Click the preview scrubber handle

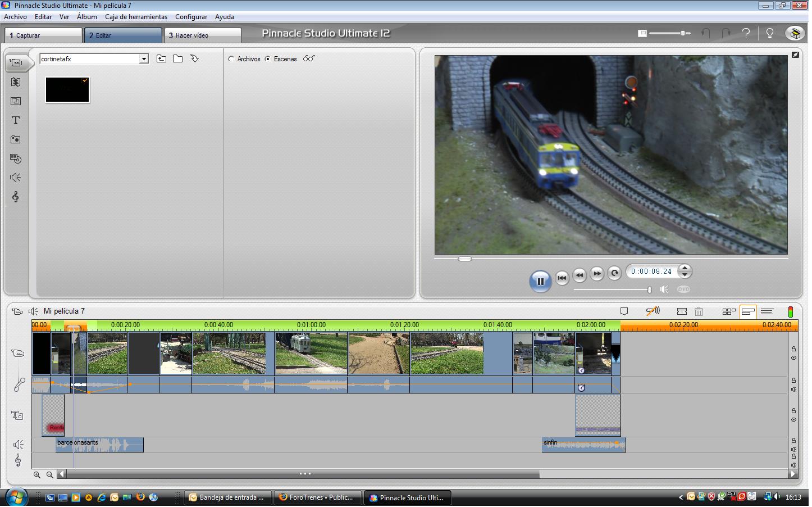click(464, 259)
